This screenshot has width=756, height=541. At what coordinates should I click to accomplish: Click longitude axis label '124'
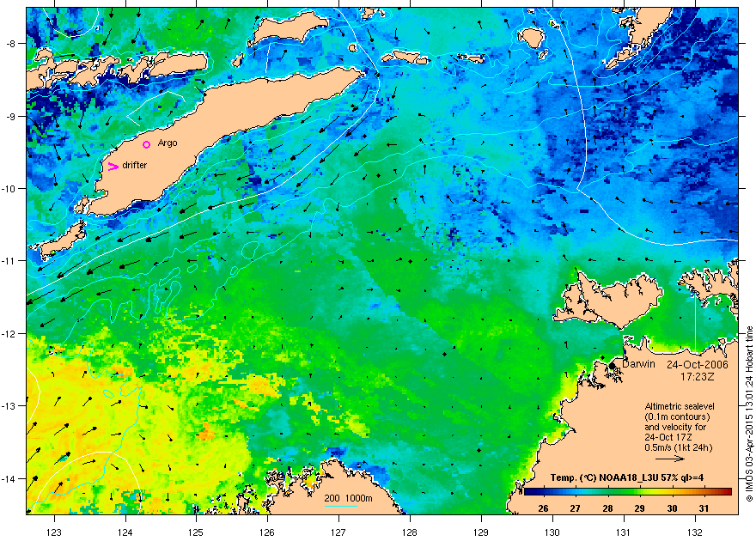(x=125, y=532)
